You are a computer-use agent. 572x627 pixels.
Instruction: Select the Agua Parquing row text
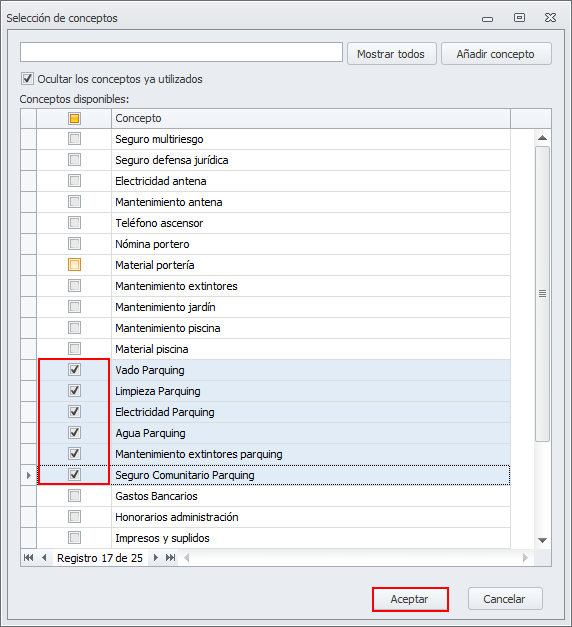tap(150, 433)
